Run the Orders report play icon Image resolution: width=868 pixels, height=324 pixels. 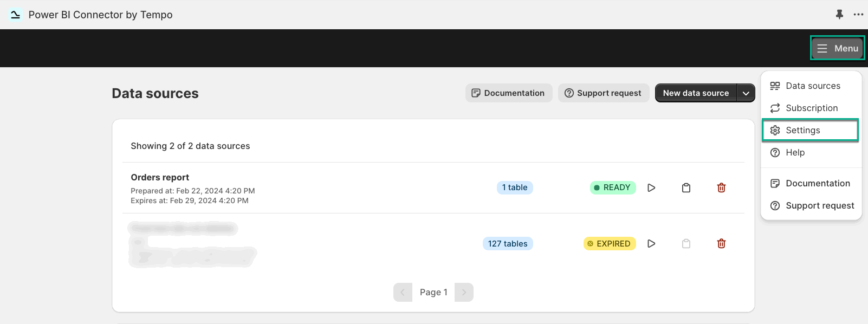tap(651, 187)
